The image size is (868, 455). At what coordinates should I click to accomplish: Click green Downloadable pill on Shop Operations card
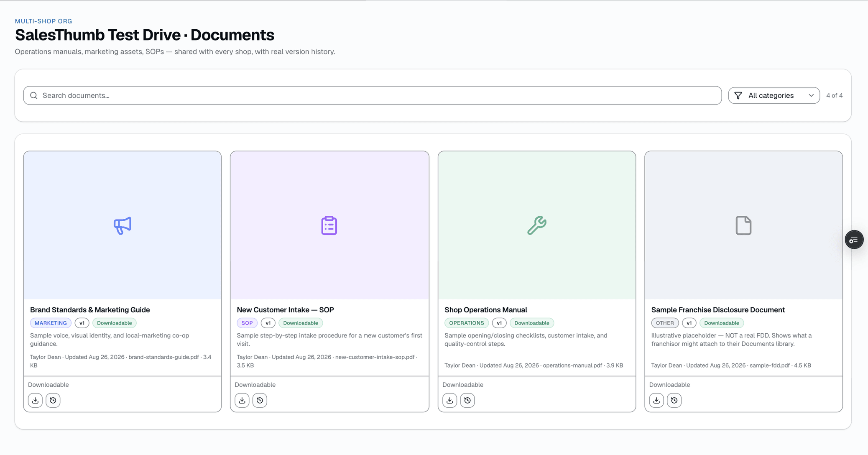pyautogui.click(x=532, y=323)
